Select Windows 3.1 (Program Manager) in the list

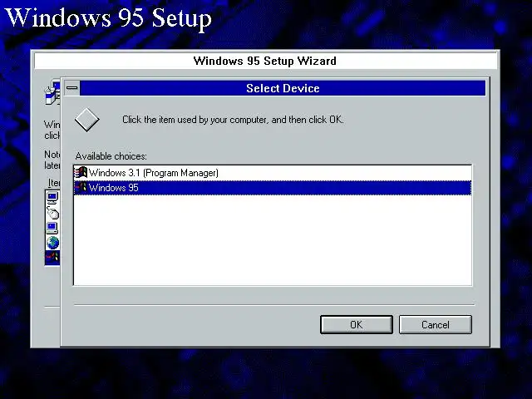click(272, 173)
